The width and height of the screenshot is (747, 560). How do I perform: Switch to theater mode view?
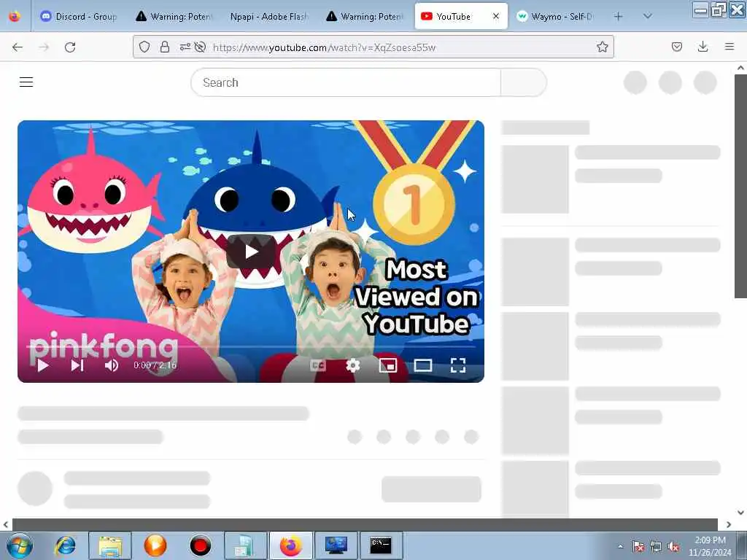pos(423,366)
